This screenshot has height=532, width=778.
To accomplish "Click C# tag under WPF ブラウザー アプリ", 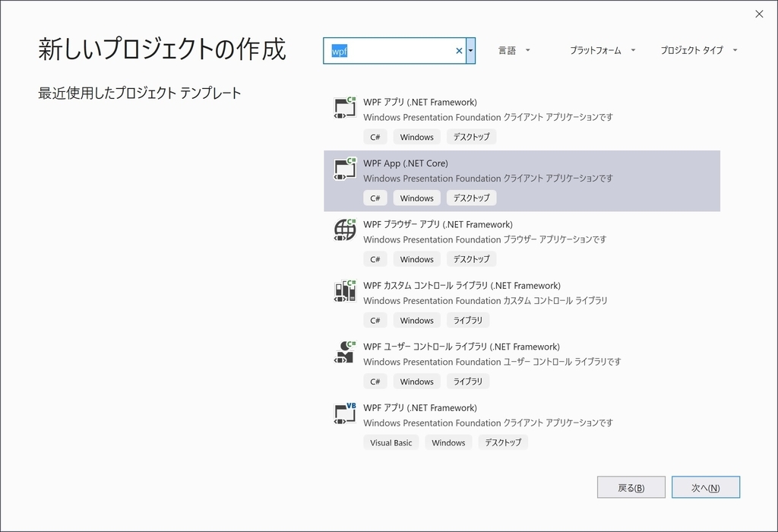I will point(375,259).
